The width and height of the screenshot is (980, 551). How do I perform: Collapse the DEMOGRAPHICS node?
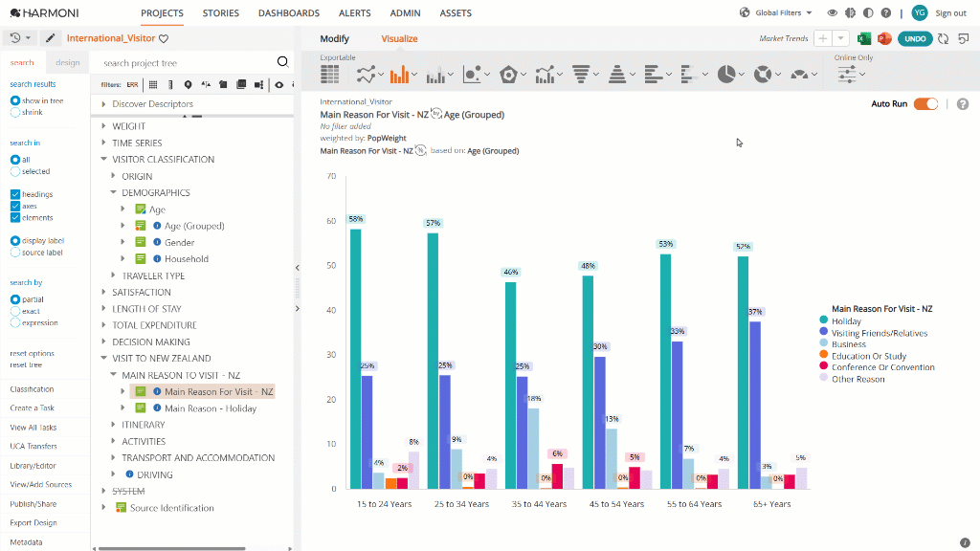pyautogui.click(x=113, y=192)
